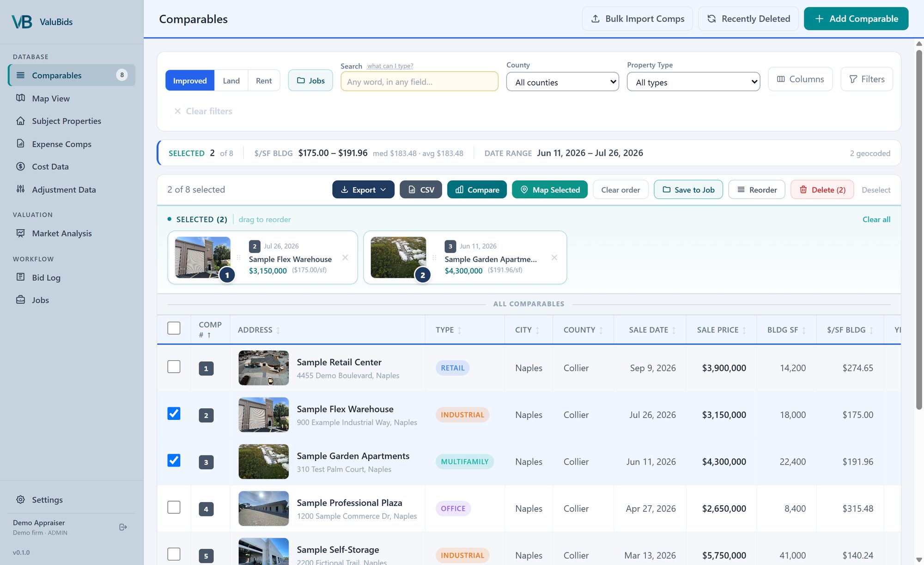Image resolution: width=924 pixels, height=565 pixels.
Task: Click Delete (2) button
Action: [822, 190]
